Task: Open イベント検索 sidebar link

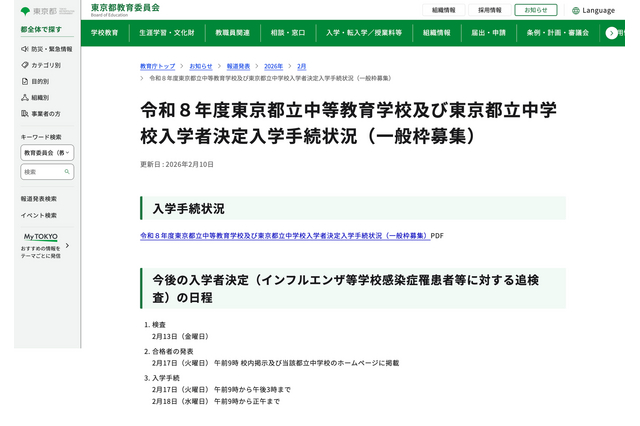Action: [39, 215]
